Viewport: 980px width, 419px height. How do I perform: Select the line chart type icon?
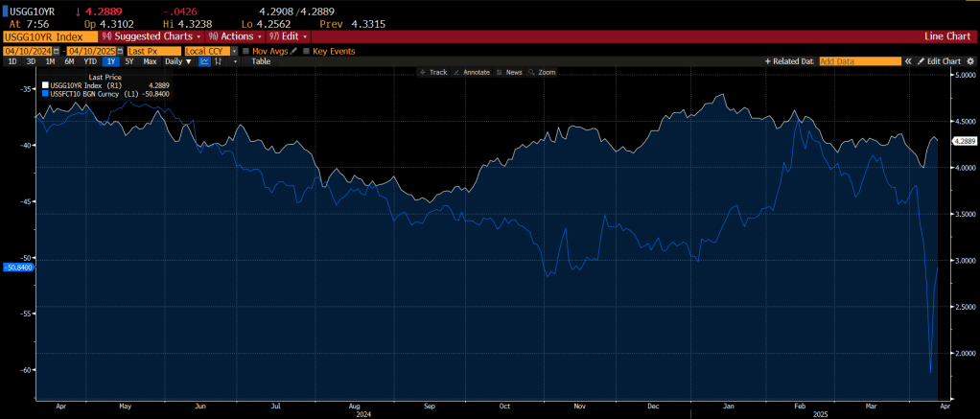pos(205,61)
